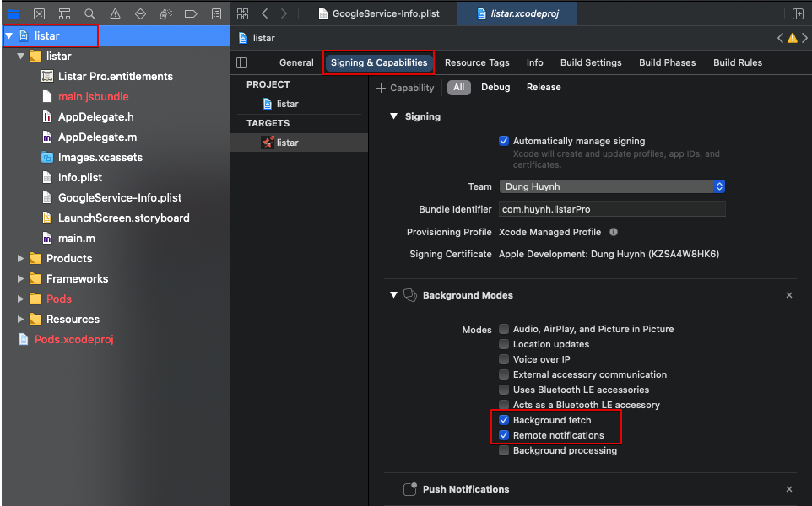812x506 pixels.
Task: Open the related items grid icon
Action: (242, 13)
